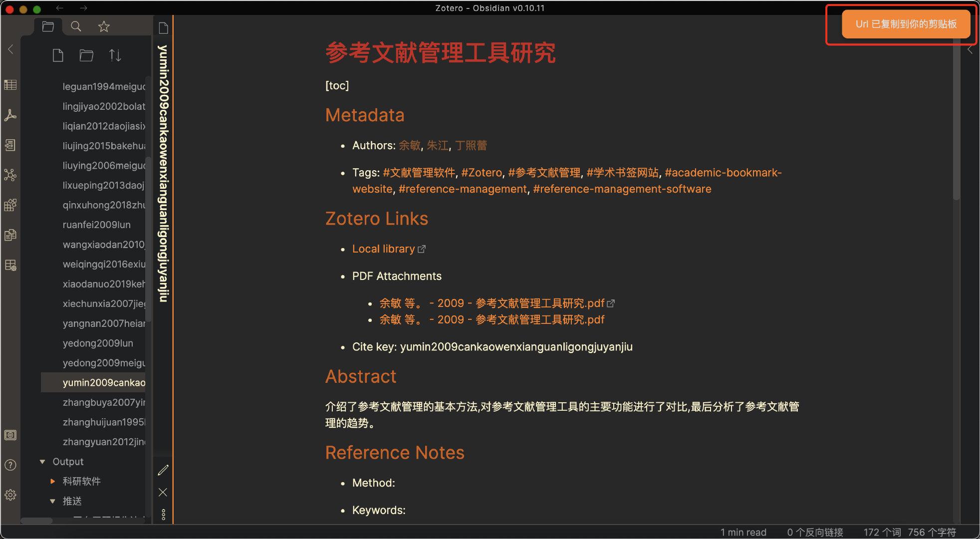Open note yedong2009lun
The image size is (980, 539).
tap(98, 343)
